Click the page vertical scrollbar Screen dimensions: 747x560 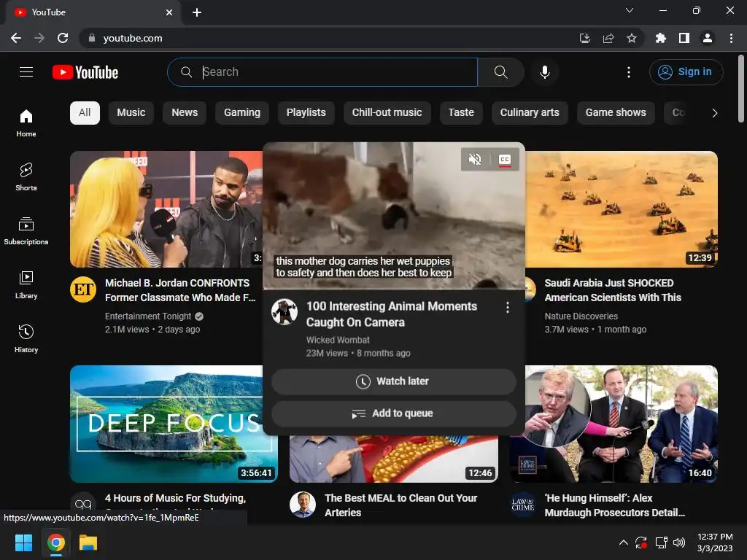(741, 88)
